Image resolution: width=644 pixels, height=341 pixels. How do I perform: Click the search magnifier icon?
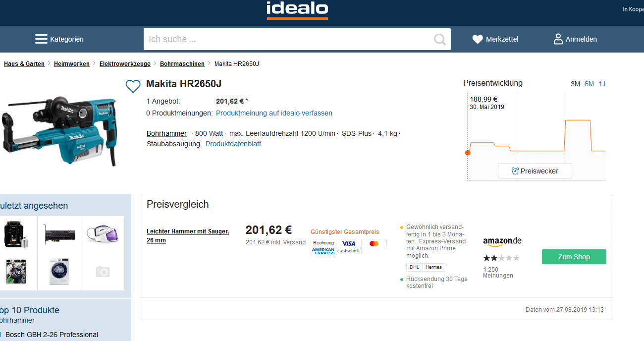439,39
